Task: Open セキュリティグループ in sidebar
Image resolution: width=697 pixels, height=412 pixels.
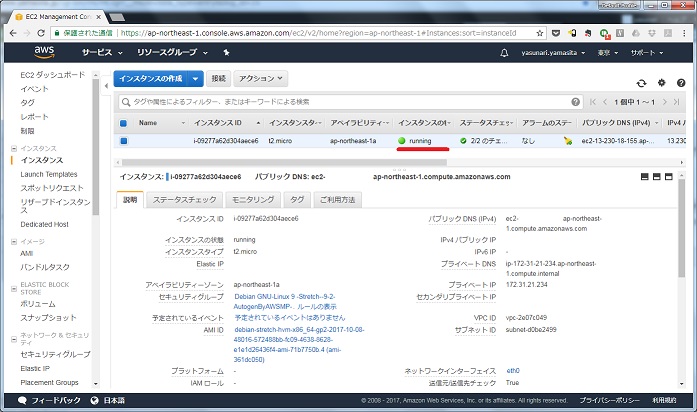Action: 55,354
